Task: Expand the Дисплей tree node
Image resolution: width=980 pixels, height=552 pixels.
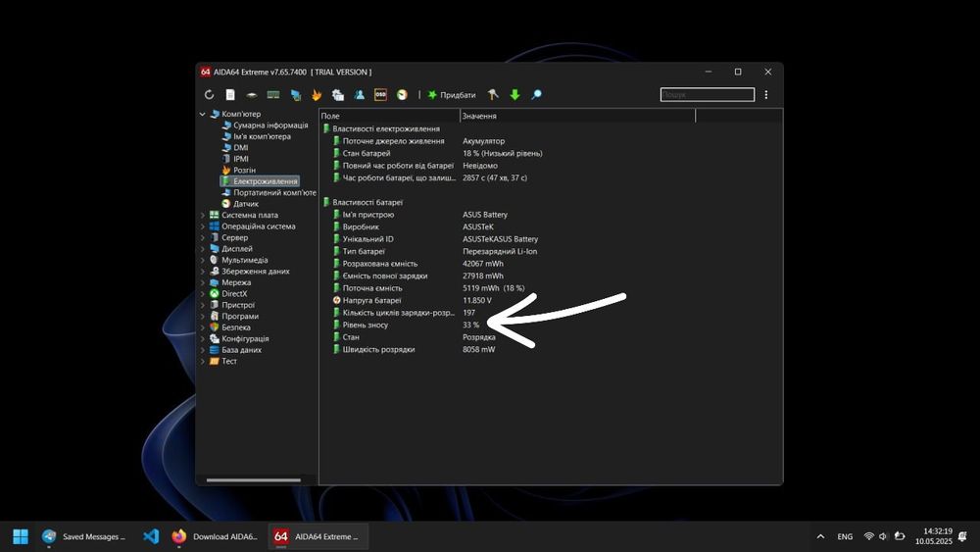Action: click(203, 249)
